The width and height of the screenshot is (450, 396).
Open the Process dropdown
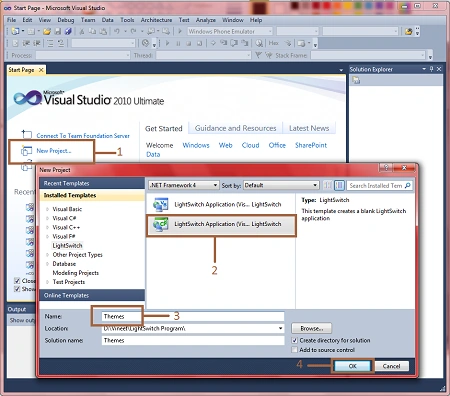[x=83, y=55]
